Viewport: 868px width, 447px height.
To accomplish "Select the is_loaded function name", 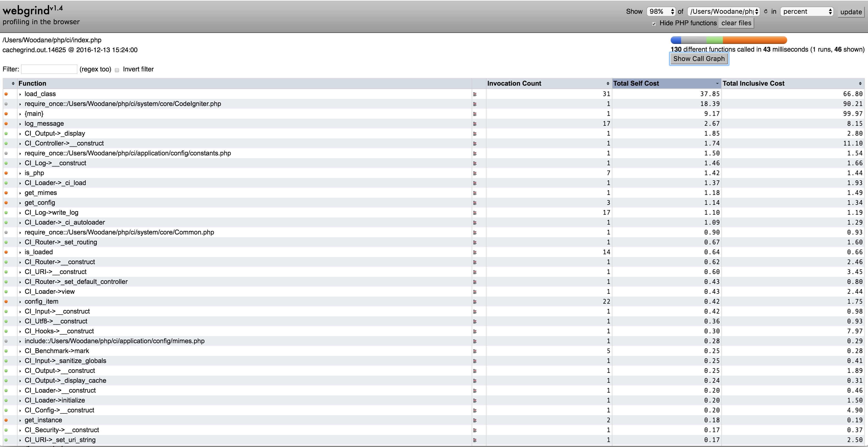I will pyautogui.click(x=39, y=252).
